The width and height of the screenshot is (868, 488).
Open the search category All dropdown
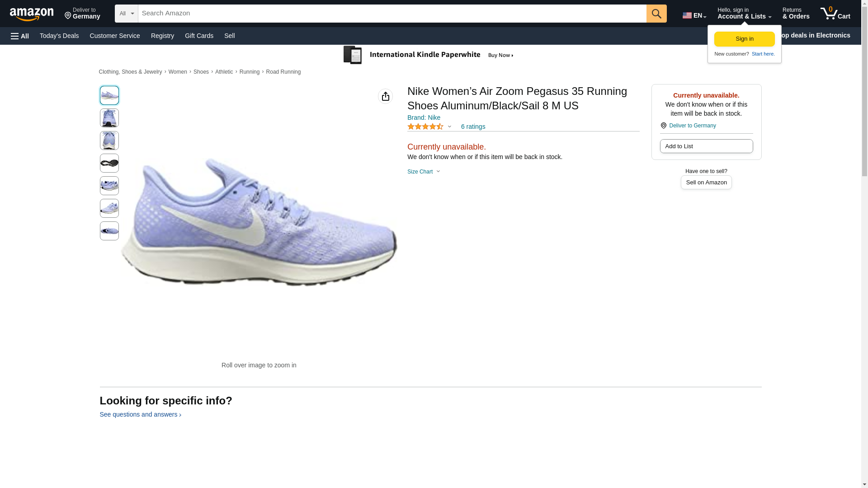click(126, 14)
